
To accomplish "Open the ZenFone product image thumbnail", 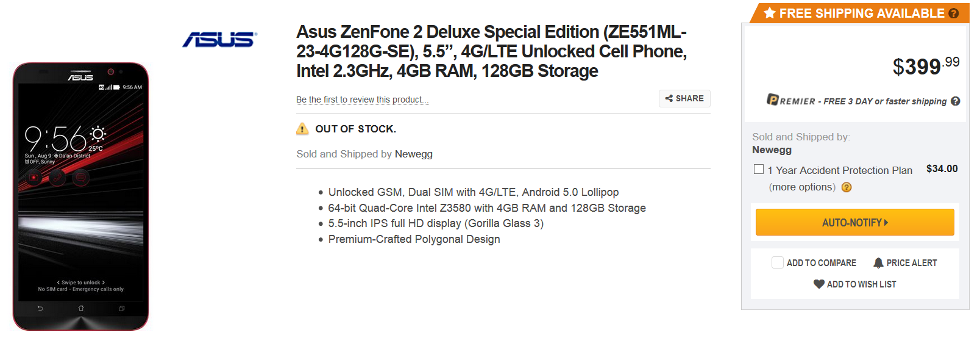I will pyautogui.click(x=80, y=196).
